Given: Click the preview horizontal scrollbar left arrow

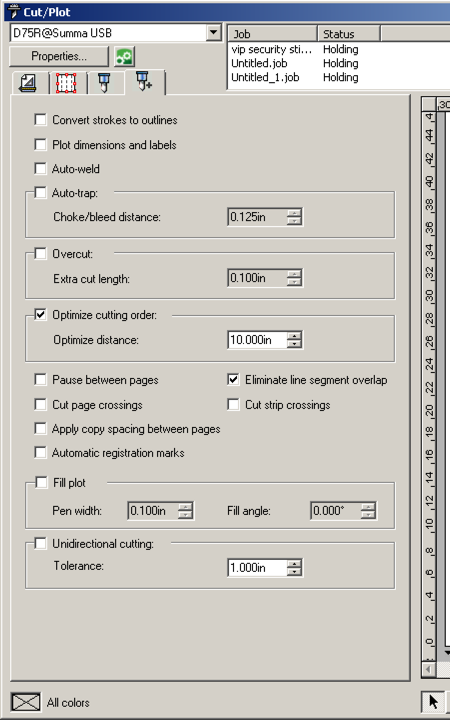Looking at the screenshot, I should (428, 669).
